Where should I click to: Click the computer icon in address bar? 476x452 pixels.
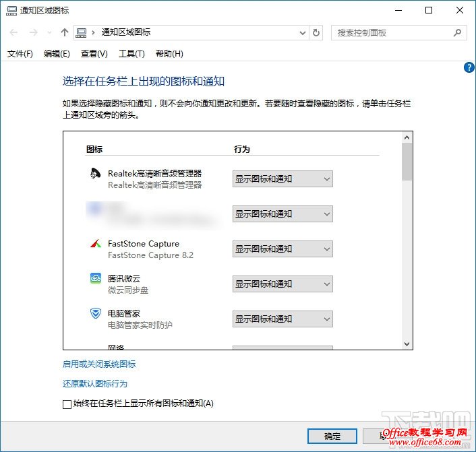81,32
